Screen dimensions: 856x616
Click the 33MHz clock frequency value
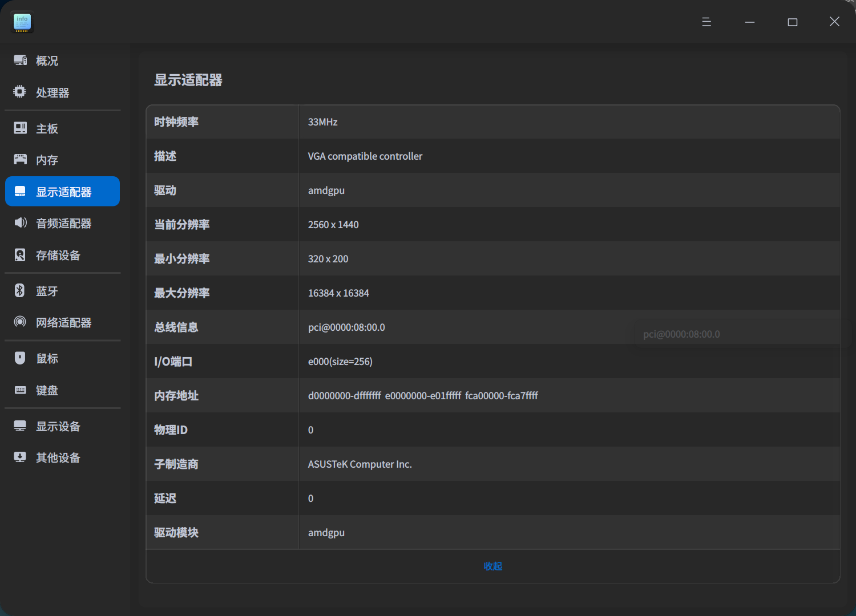(x=322, y=122)
